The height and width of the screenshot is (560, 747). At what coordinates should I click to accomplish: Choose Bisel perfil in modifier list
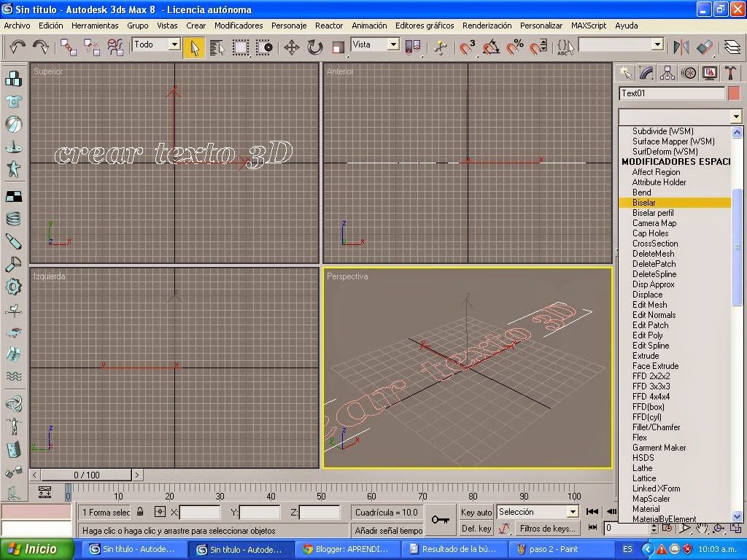(x=653, y=213)
